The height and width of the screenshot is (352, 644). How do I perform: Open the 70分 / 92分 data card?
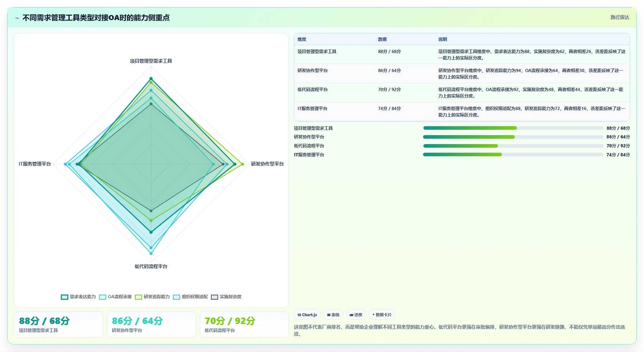point(244,324)
